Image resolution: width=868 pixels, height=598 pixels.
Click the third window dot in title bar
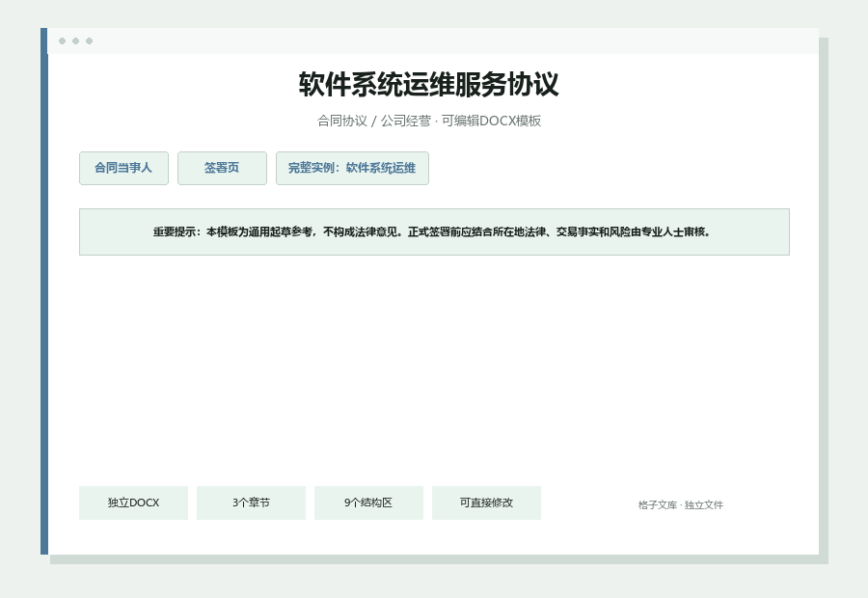click(x=89, y=41)
